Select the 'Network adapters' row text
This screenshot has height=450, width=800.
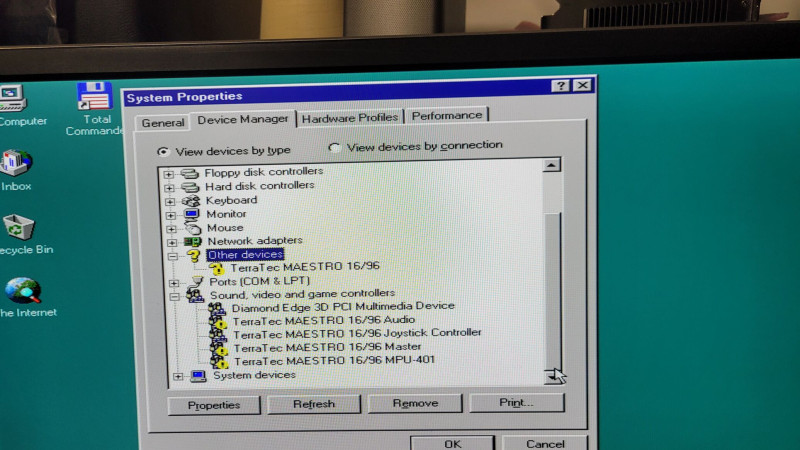(x=255, y=240)
